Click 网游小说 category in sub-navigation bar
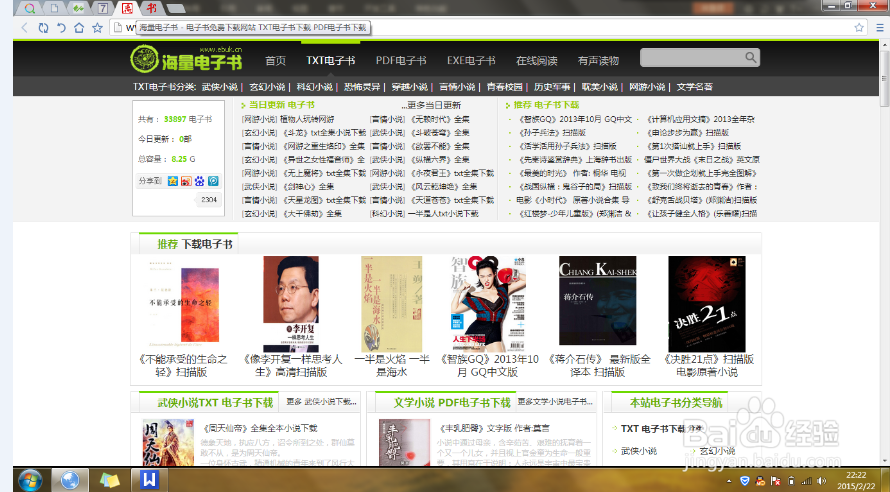The height and width of the screenshot is (492, 890). click(646, 87)
